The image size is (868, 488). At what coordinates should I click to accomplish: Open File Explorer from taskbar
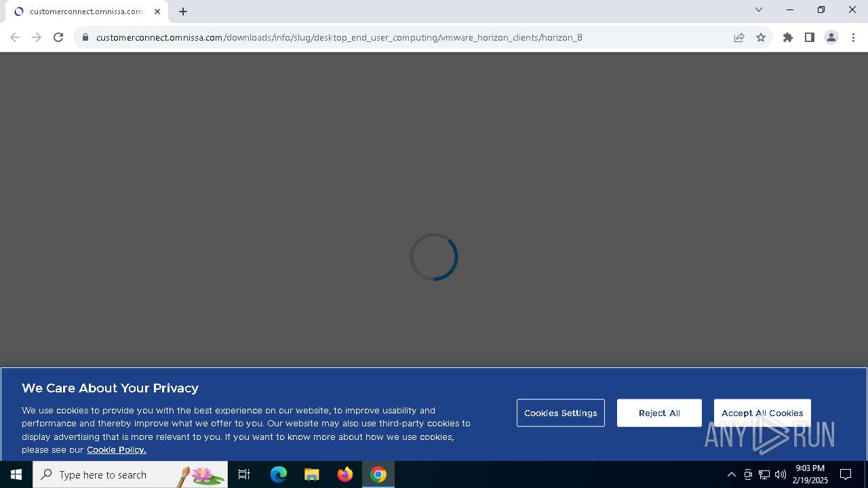[x=312, y=474]
